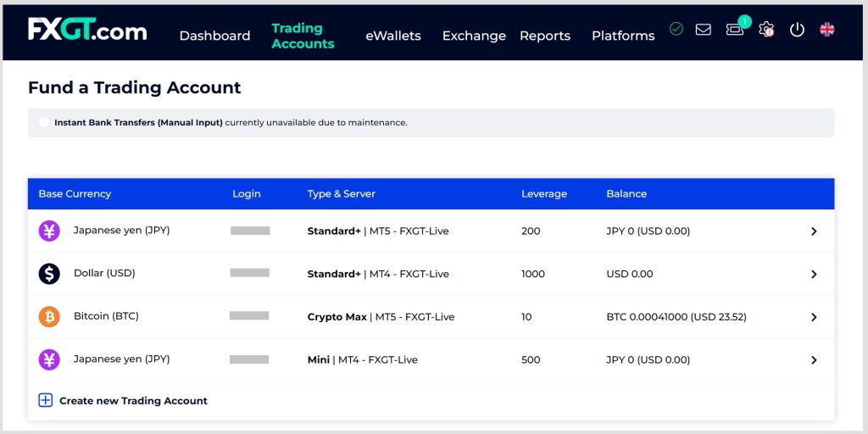Click the green verification checkmark icon
This screenshot has height=434, width=868.
coord(676,29)
